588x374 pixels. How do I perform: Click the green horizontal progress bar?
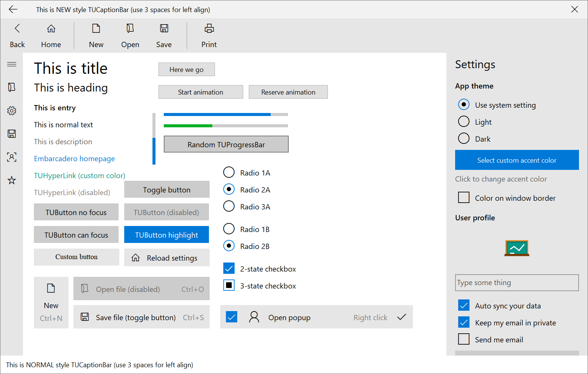(226, 126)
